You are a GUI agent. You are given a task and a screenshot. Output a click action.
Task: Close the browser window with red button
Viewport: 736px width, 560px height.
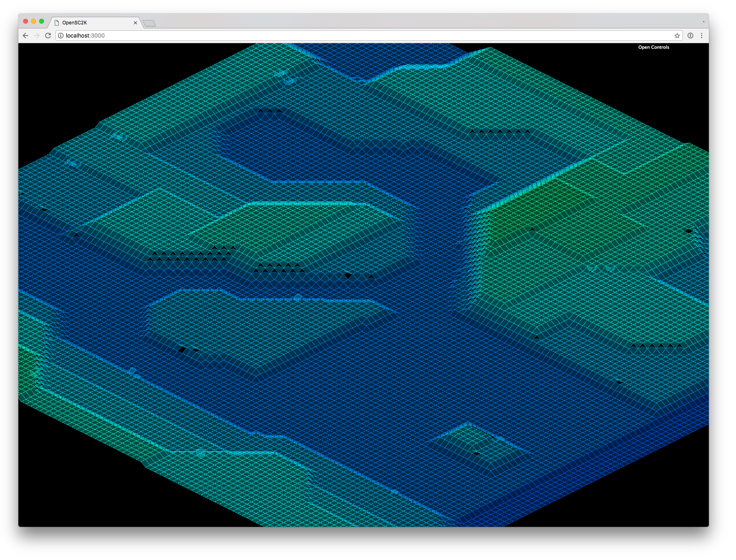point(26,21)
